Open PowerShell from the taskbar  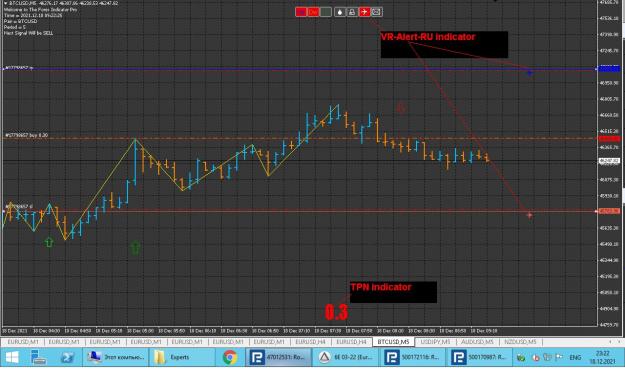[67, 357]
